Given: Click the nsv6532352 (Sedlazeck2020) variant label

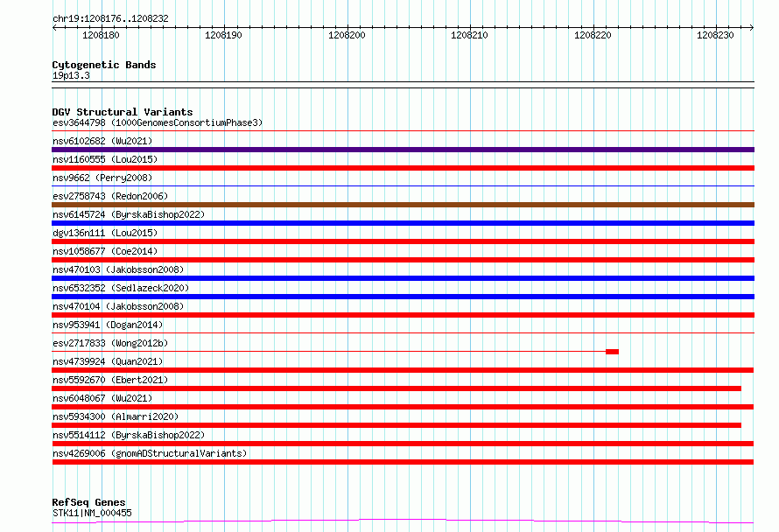Looking at the screenshot, I should pyautogui.click(x=121, y=288).
